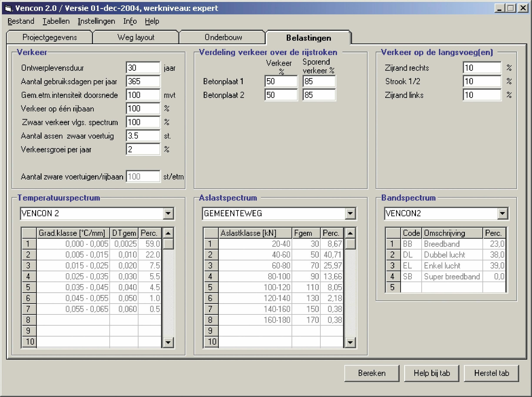Open the Bestand menu
The width and height of the screenshot is (532, 397).
click(x=21, y=21)
